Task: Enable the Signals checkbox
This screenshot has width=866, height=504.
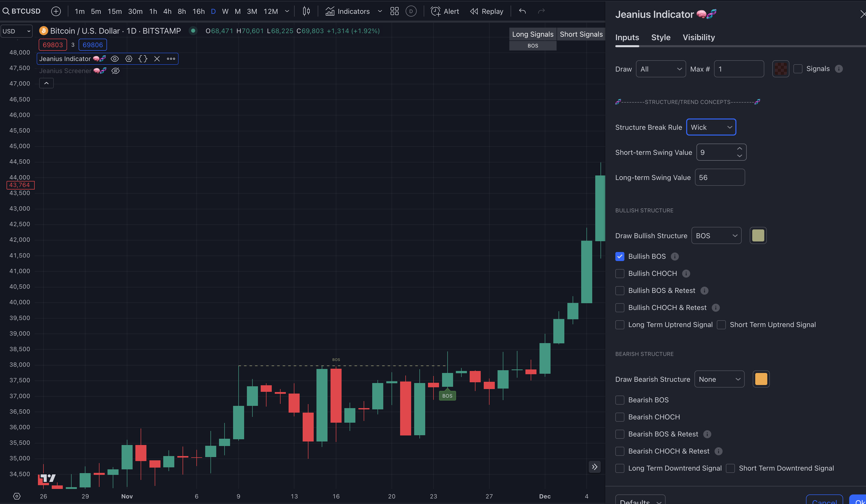Action: (797, 69)
